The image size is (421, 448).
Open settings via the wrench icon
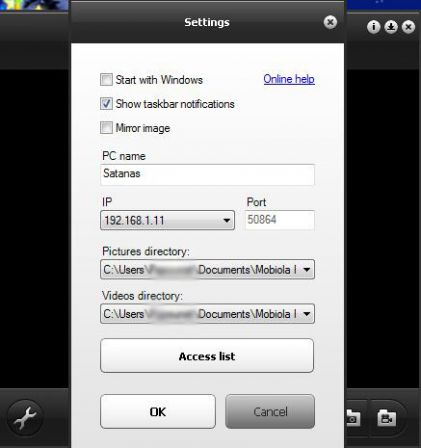click(25, 418)
